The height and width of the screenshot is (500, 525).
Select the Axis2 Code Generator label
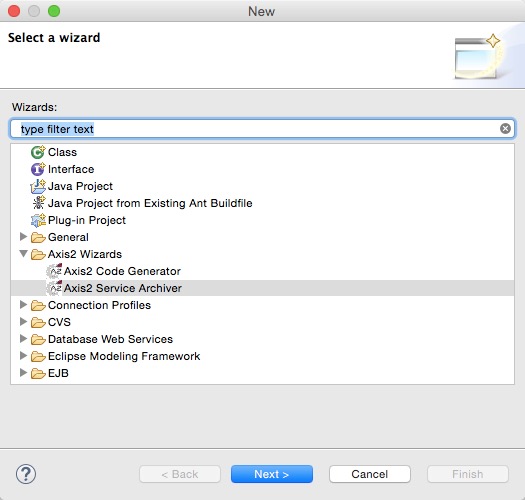tap(122, 271)
